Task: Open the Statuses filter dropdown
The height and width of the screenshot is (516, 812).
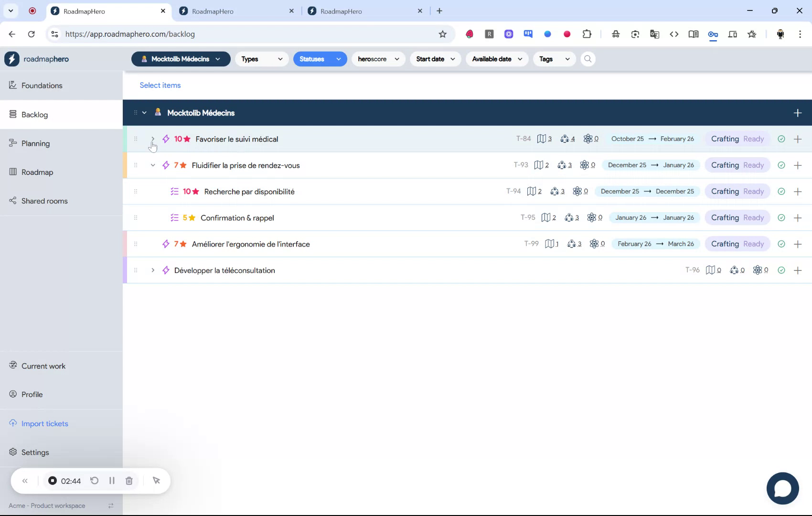Action: tap(320, 59)
